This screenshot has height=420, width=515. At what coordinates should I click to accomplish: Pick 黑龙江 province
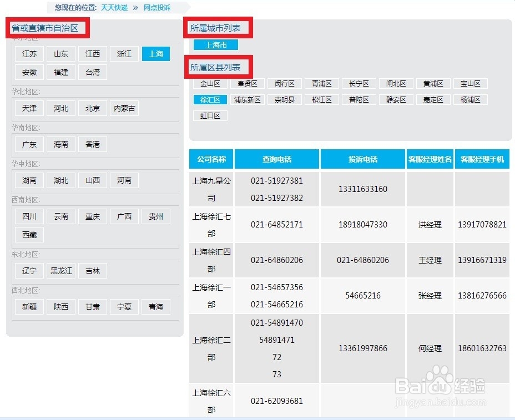(x=60, y=271)
